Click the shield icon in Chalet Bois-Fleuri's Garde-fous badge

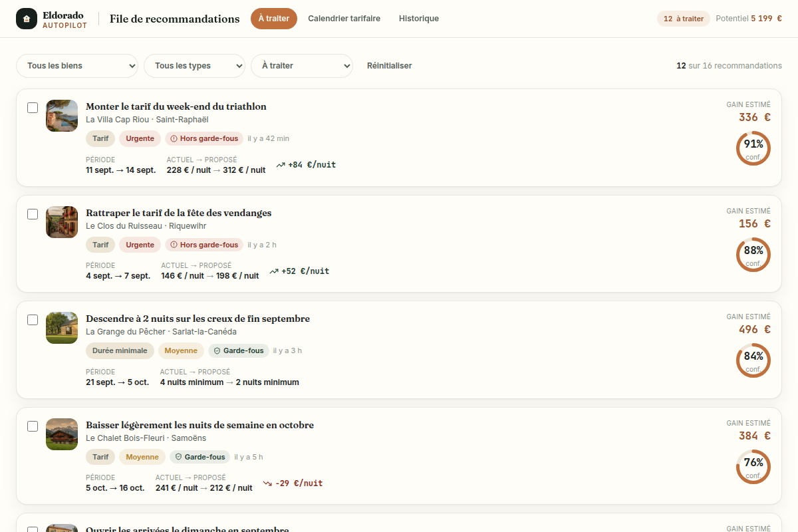tap(179, 457)
